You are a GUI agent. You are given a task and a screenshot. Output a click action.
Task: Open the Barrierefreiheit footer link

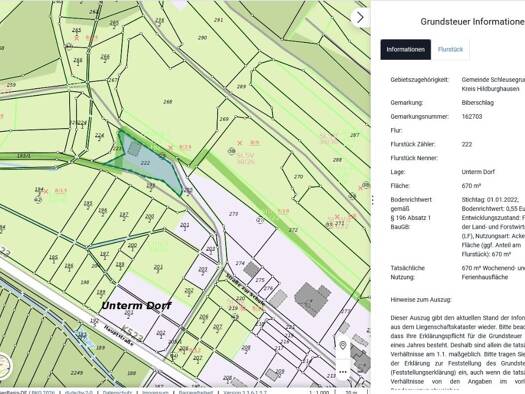(196, 392)
